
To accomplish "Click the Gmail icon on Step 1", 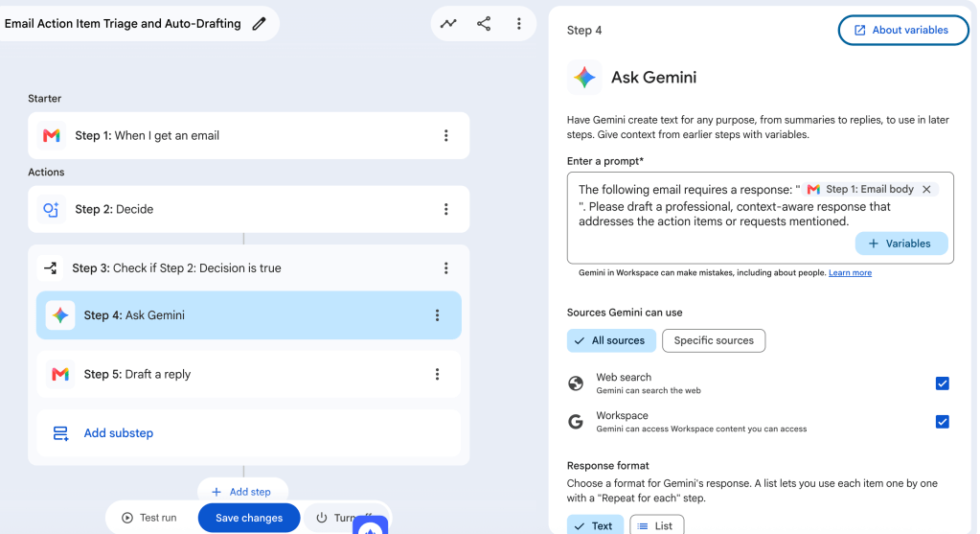I will tap(51, 136).
